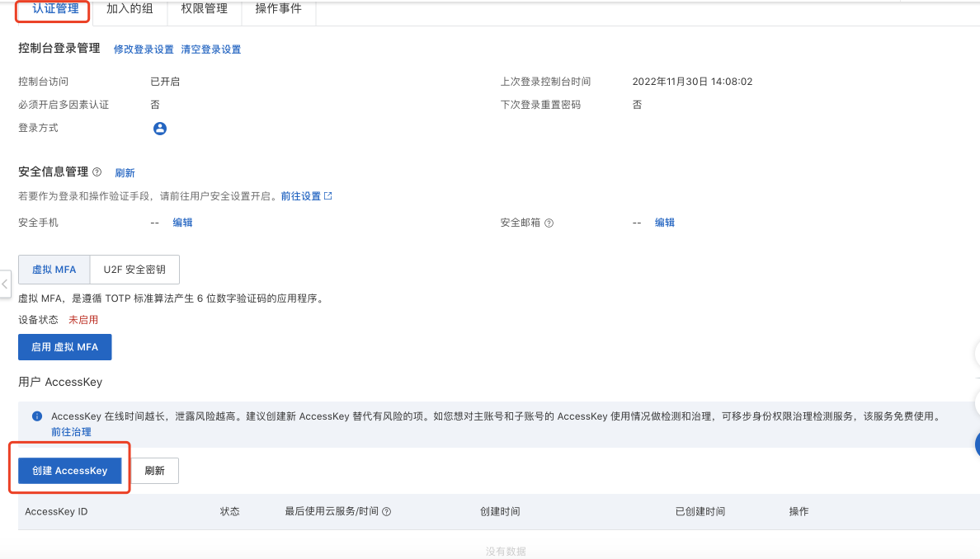The image size is (980, 559).
Task: Click 刷新 beside 安全信息管理 heading
Action: (125, 172)
